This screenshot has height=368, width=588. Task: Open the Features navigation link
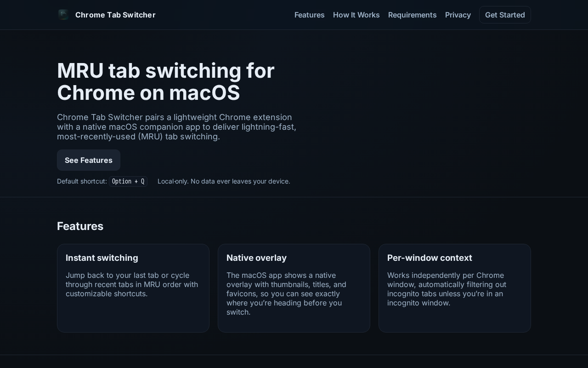[309, 15]
